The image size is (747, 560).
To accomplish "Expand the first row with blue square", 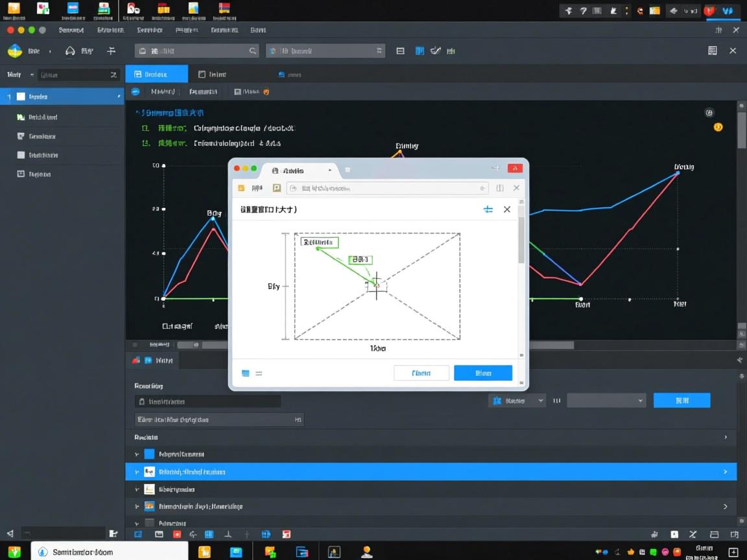I will pos(137,454).
